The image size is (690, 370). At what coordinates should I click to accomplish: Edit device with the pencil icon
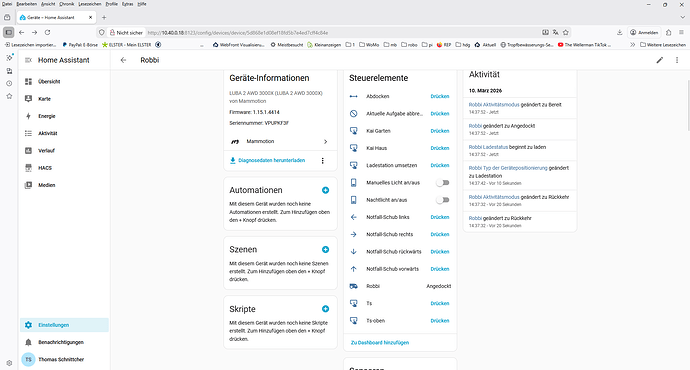660,60
